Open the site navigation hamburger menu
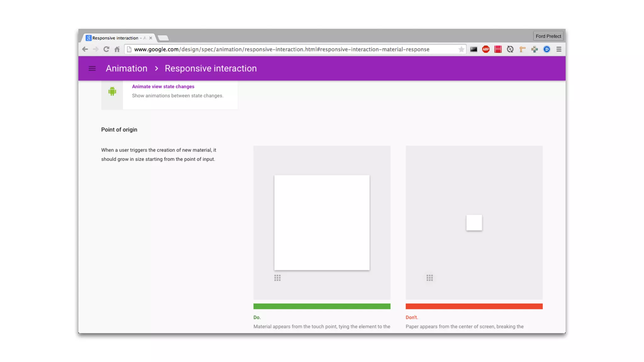 point(92,69)
